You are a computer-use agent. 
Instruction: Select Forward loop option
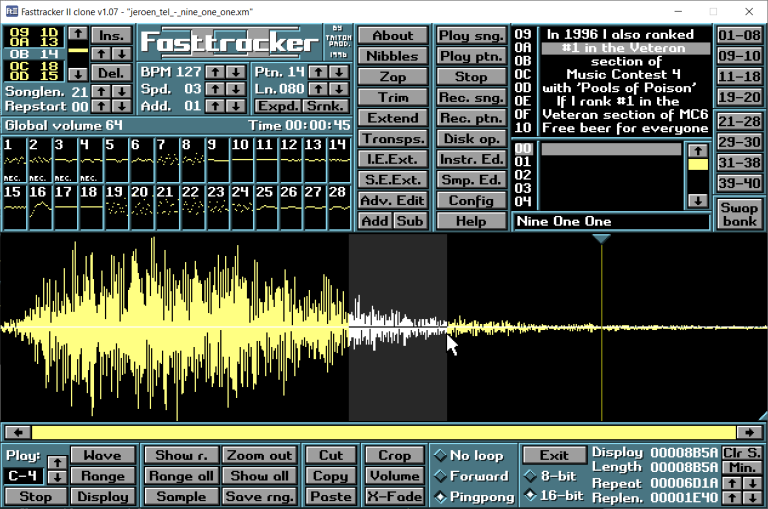coord(472,476)
